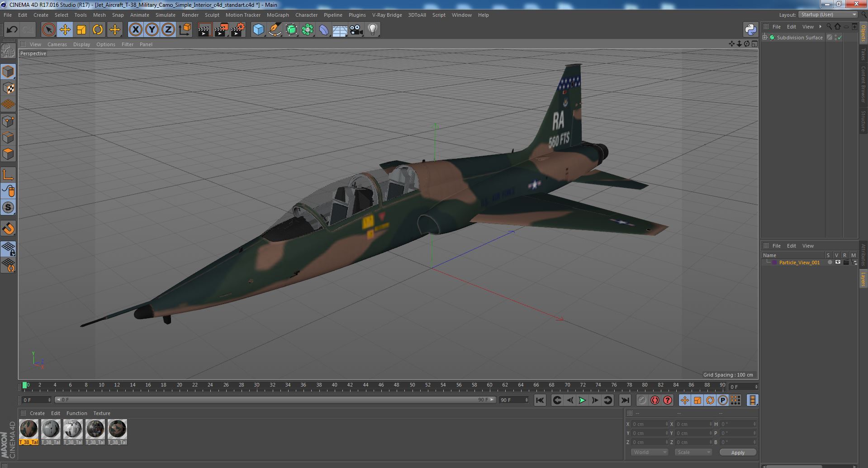The image size is (868, 468).
Task: Toggle the Z axis lock
Action: pyautogui.click(x=168, y=30)
